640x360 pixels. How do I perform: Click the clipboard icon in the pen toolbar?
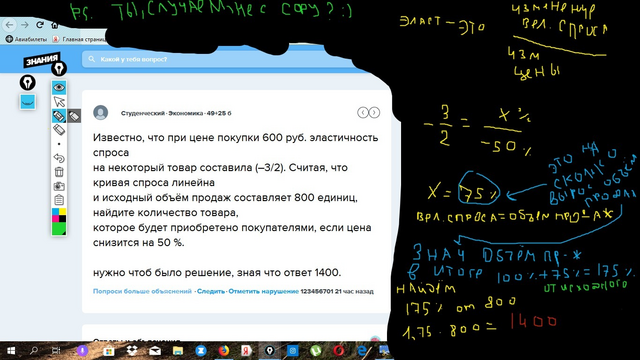(59, 200)
